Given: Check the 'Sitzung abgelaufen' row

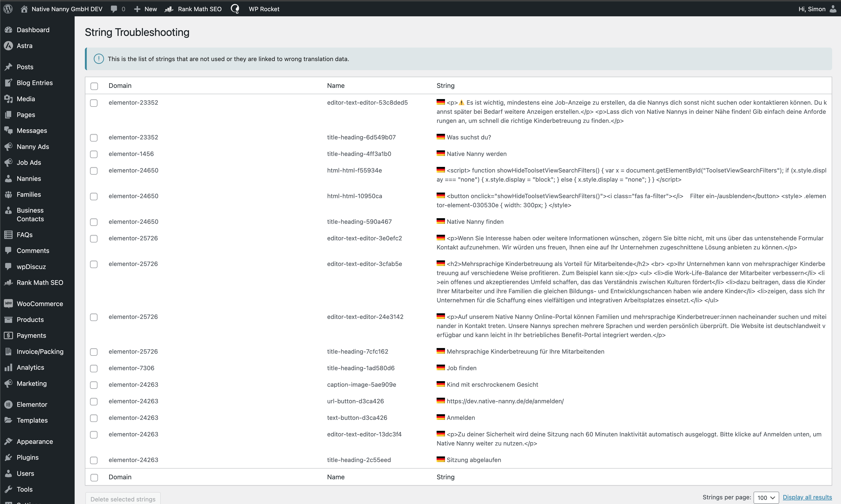Looking at the screenshot, I should (94, 460).
